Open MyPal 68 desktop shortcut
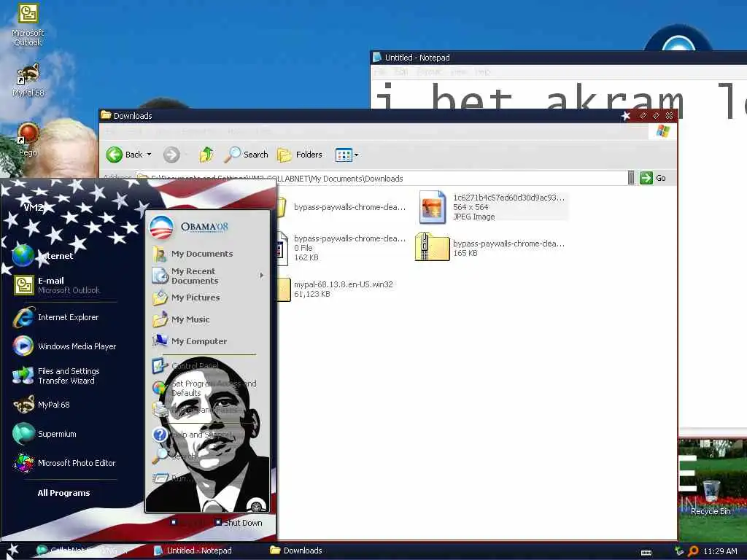The height and width of the screenshot is (560, 747). (28, 80)
